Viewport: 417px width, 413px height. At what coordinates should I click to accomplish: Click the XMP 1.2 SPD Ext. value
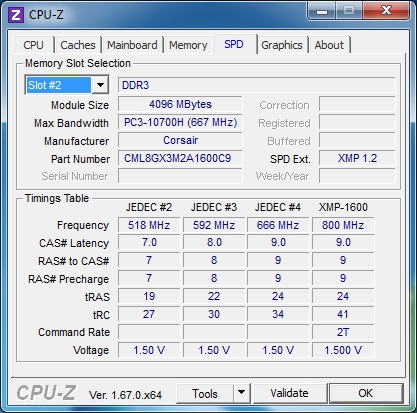point(357,158)
